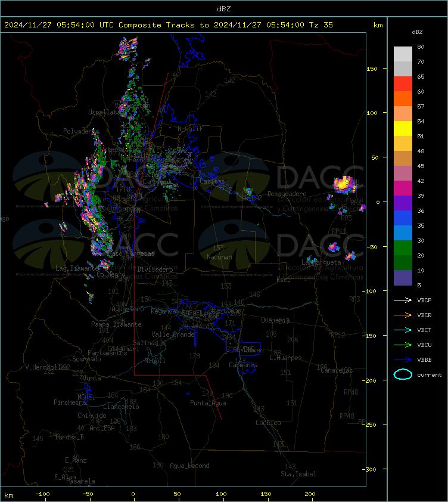Click the 'Nihuil' map label
This screenshot has width=448, height=502.
pos(155,361)
